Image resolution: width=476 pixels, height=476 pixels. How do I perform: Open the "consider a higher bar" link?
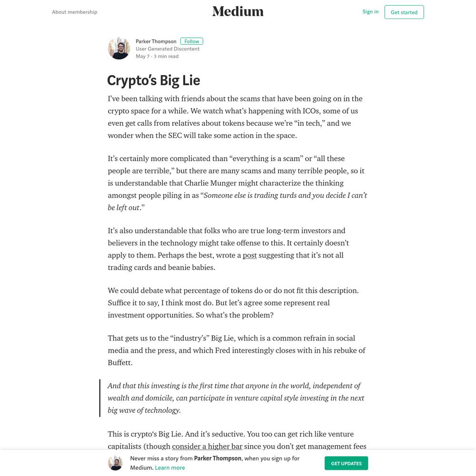pyautogui.click(x=207, y=446)
